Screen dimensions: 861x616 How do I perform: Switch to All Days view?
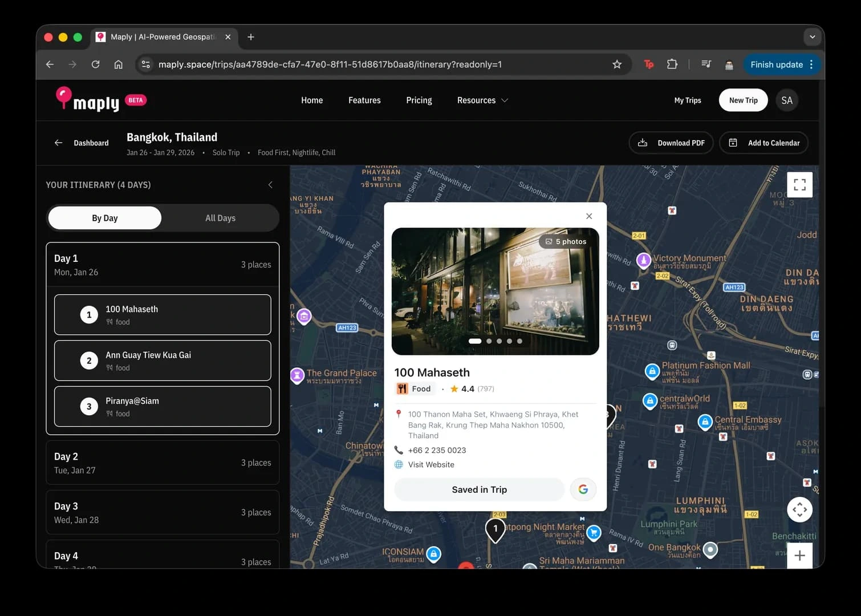[220, 218]
